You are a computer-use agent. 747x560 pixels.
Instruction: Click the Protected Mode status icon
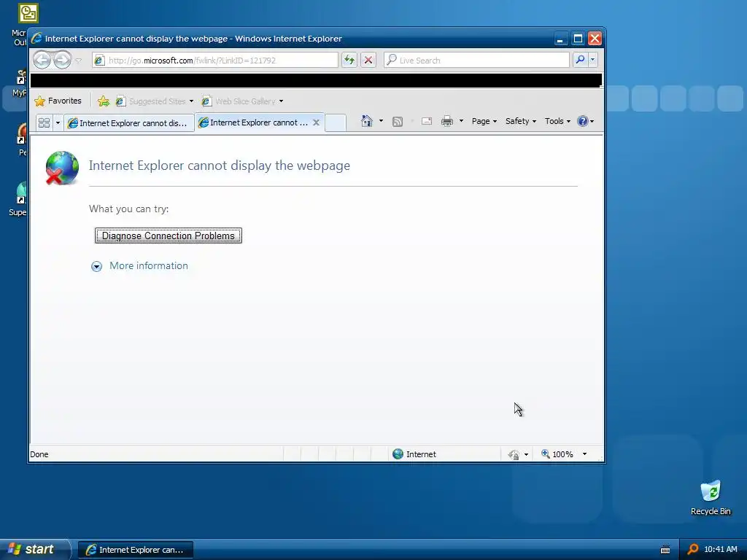[514, 454]
